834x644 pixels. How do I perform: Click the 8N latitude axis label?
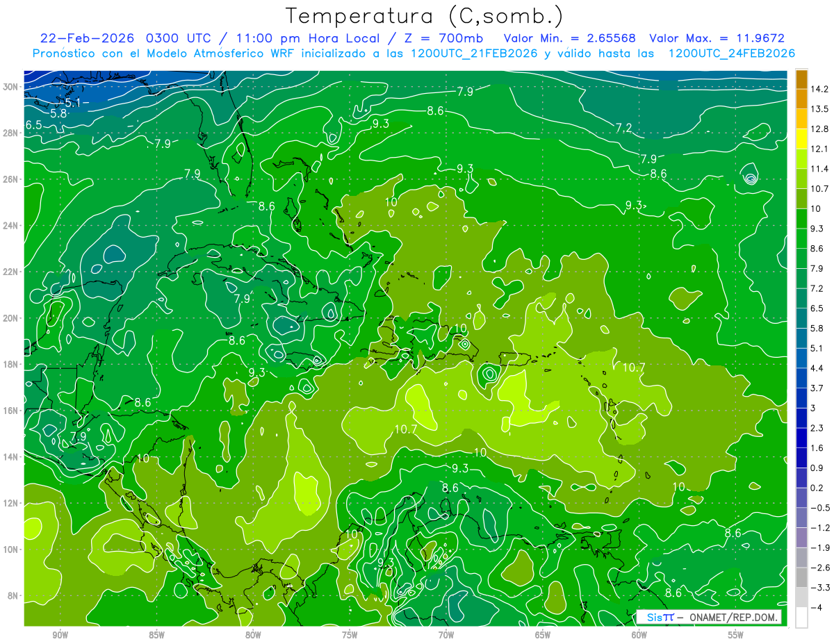coord(14,596)
